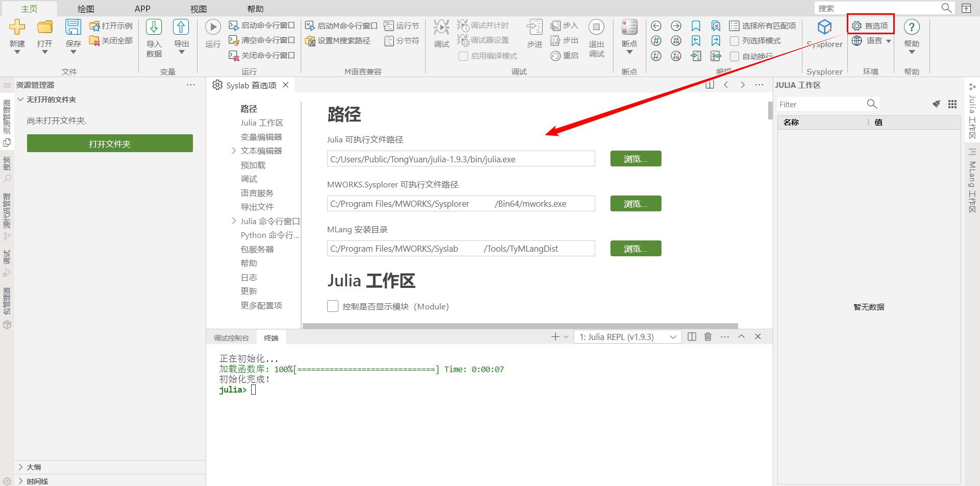Switch to the 绘图 ribbon tab
The image size is (980, 486).
point(86,9)
